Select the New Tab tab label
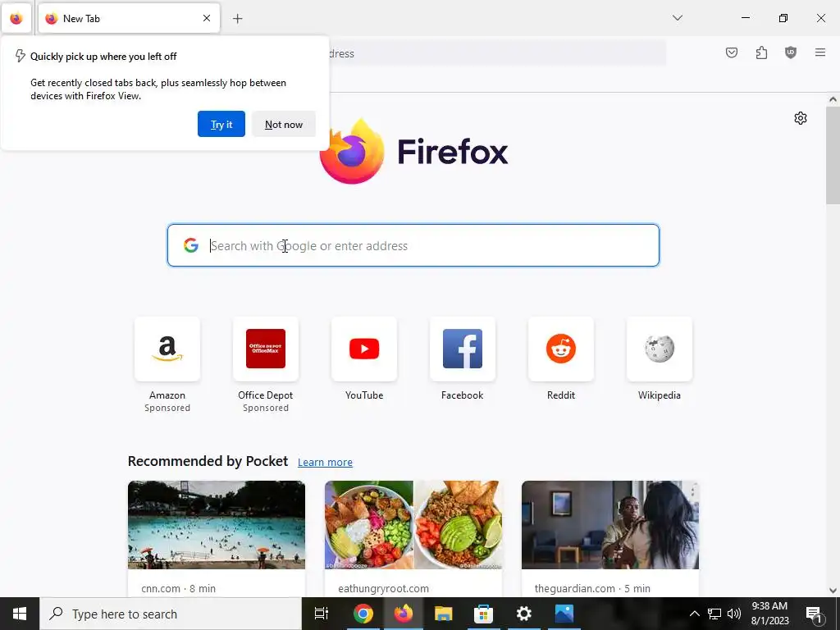Screen dimensions: 840x630 pos(81,19)
